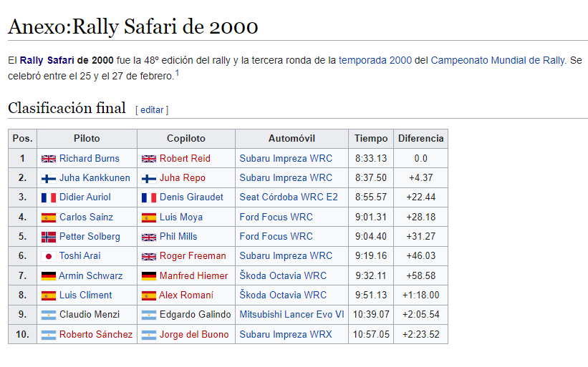Click the name Claudio Menzi
588x367 pixels.
[90, 315]
